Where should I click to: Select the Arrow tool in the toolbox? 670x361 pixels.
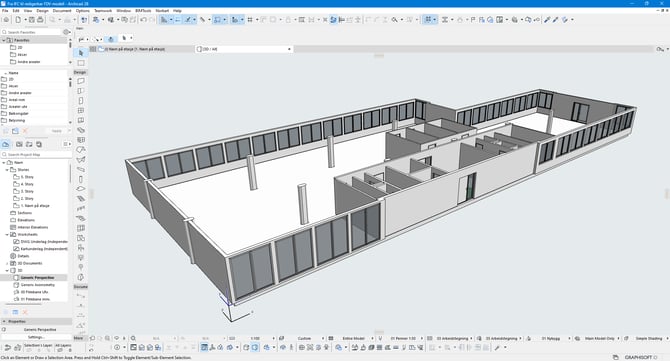click(81, 53)
